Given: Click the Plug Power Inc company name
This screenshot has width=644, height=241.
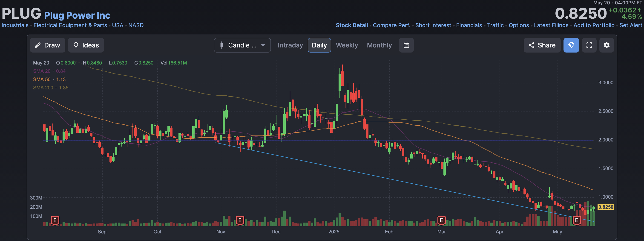Looking at the screenshot, I should (77, 15).
